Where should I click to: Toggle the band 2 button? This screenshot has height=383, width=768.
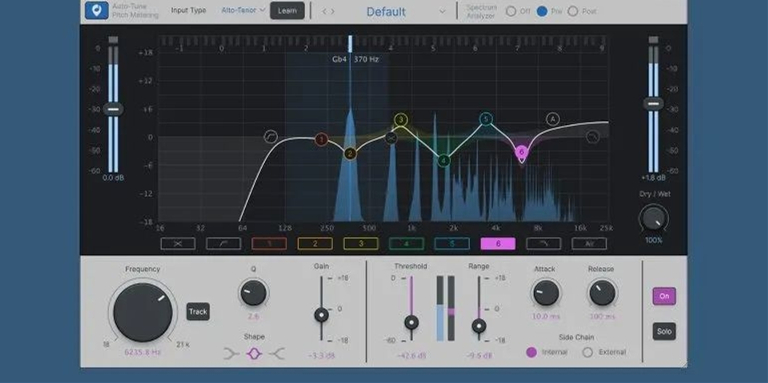[x=315, y=243]
